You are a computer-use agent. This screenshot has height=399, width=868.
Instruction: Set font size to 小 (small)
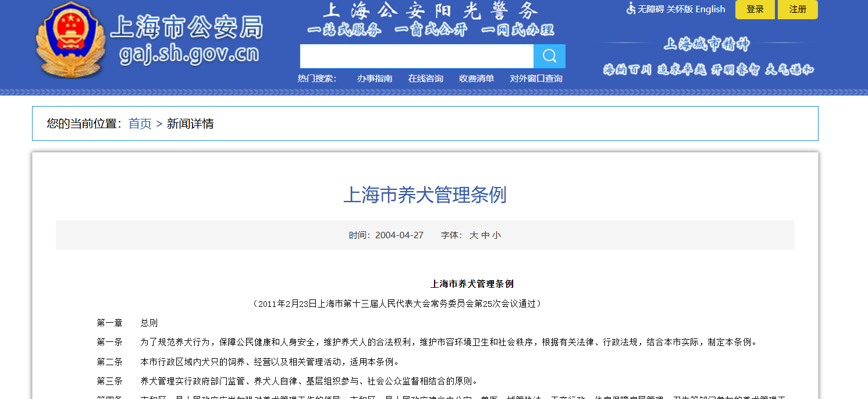(x=496, y=235)
